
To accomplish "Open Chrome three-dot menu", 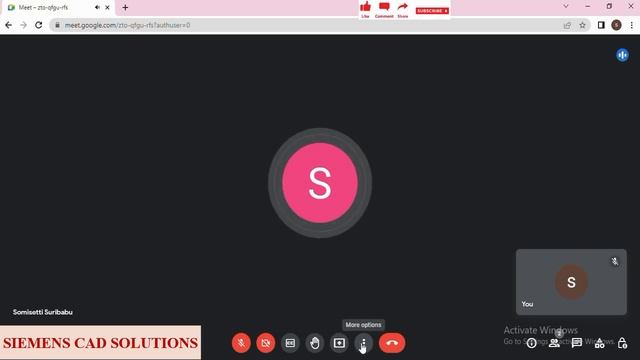I will [631, 25].
